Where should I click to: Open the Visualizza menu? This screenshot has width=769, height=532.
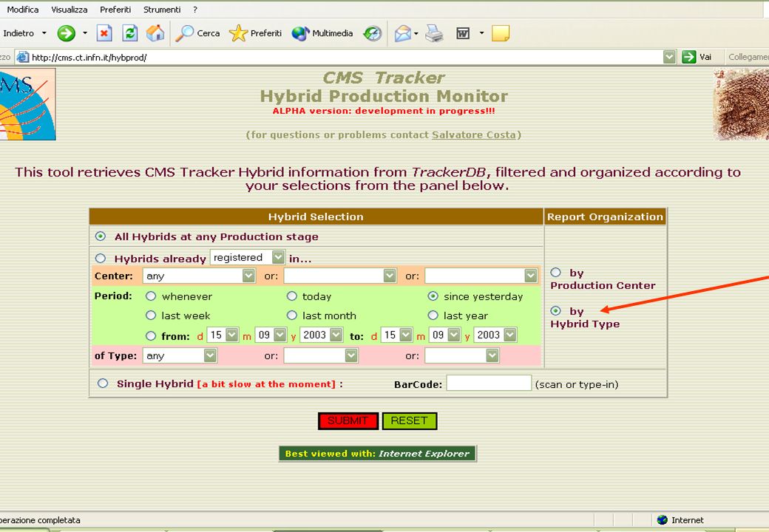(70, 10)
